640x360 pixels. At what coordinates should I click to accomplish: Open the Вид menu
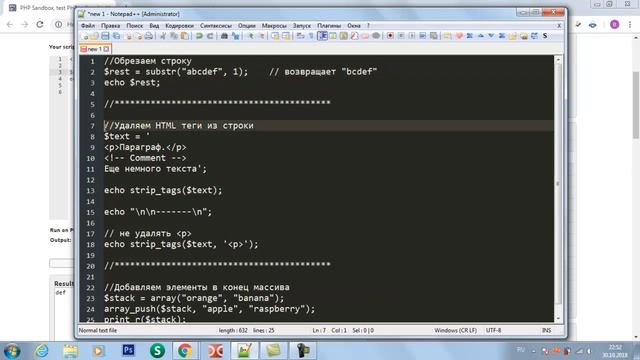click(154, 26)
